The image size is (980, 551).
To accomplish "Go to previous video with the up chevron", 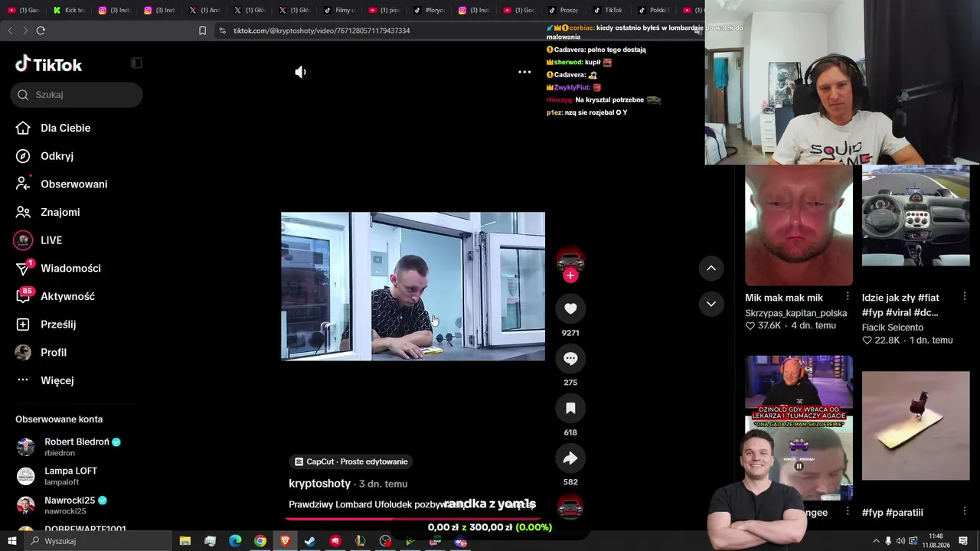I will coord(711,268).
